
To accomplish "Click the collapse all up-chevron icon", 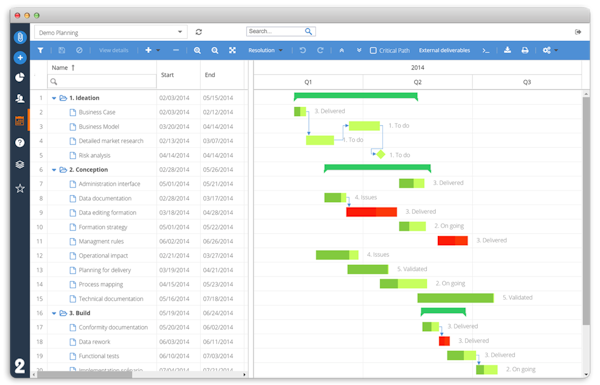I will click(342, 51).
